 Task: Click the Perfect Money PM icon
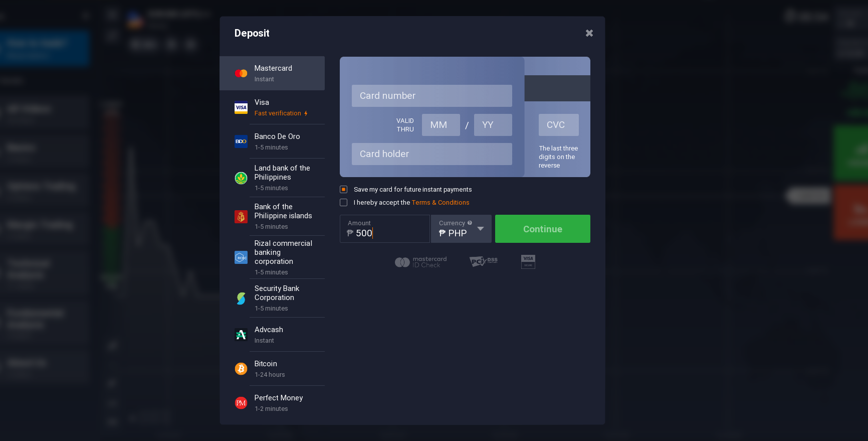[x=241, y=403]
